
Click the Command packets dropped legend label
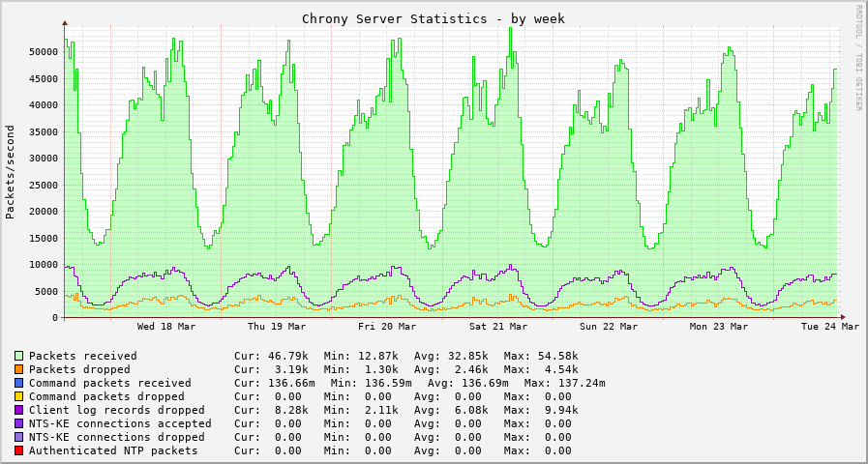click(106, 396)
